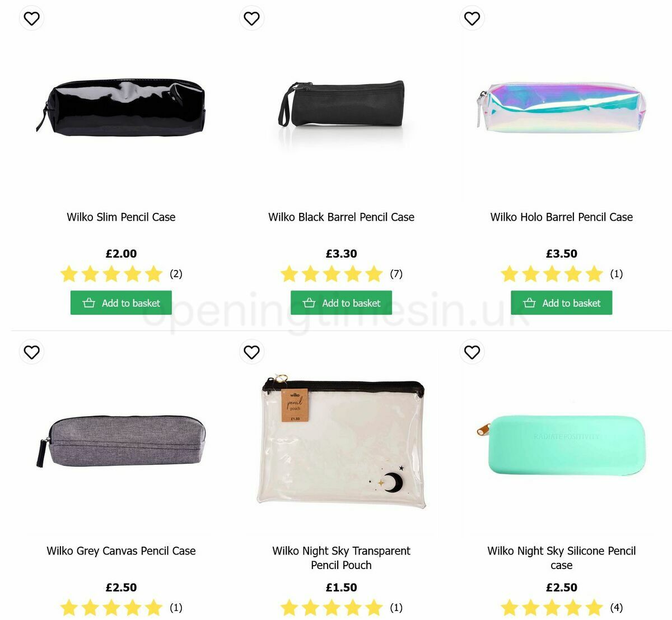Screen dimensions: 672x620
Task: Click the heart icon above Wilko Black Barrel Pencil Case
Action: [251, 17]
